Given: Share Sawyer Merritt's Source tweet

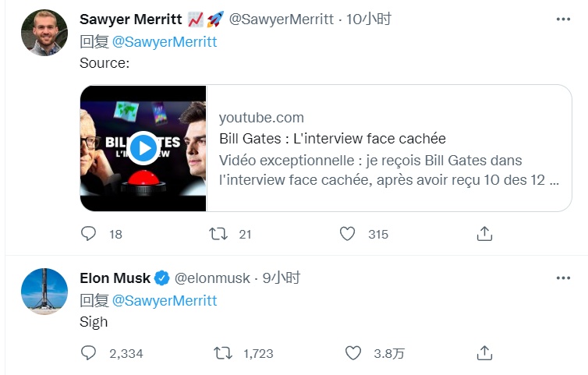Looking at the screenshot, I should pos(484,233).
